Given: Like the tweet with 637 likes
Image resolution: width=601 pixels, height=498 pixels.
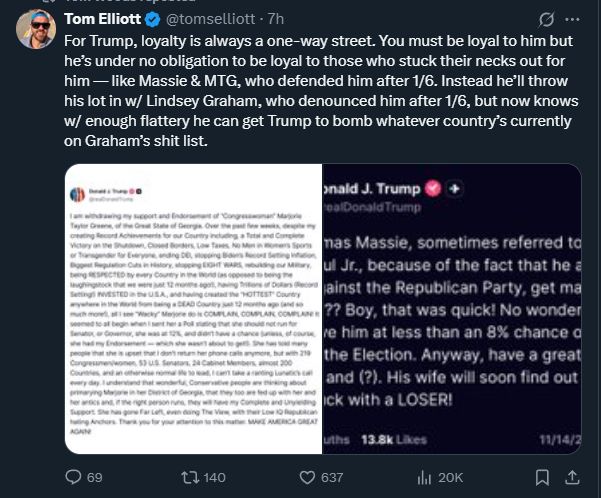Looking at the screenshot, I should tap(321, 477).
